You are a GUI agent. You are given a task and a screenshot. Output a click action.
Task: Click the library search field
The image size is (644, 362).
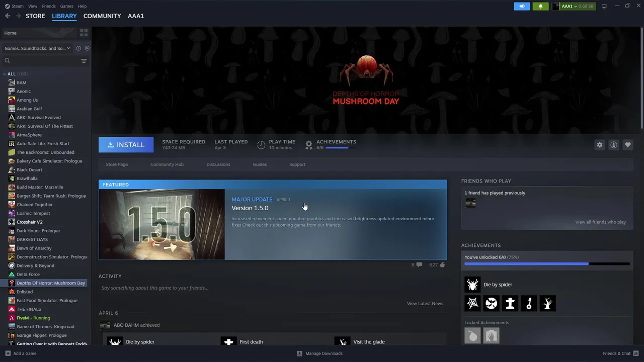pyautogui.click(x=40, y=61)
